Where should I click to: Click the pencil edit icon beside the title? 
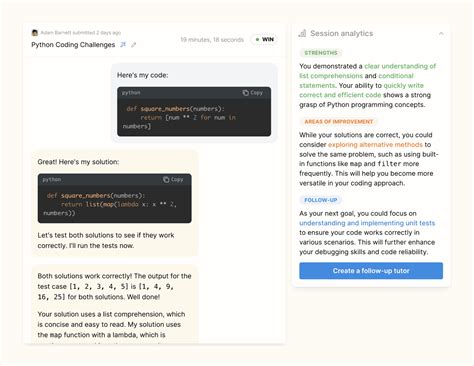click(133, 45)
